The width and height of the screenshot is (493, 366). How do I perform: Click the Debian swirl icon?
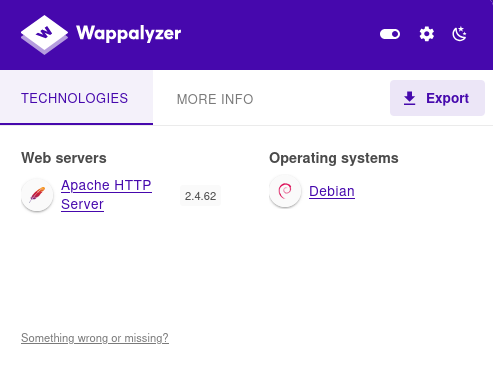click(x=285, y=191)
